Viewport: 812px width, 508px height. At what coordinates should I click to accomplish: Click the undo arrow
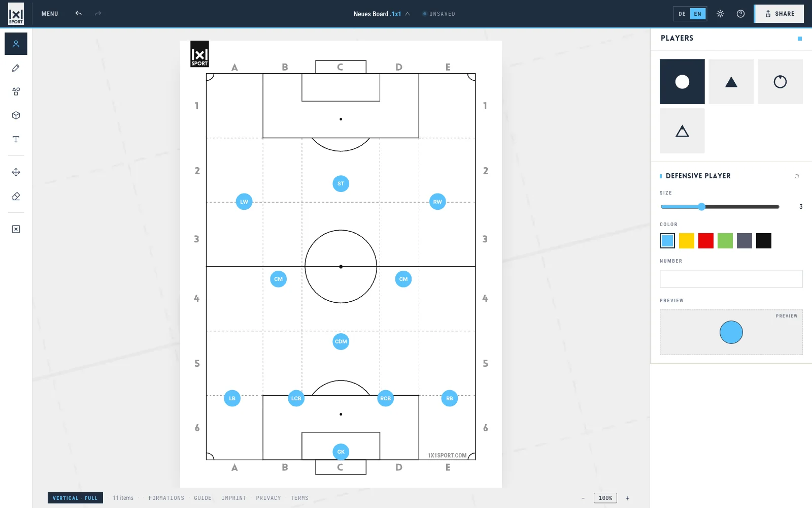tap(78, 14)
